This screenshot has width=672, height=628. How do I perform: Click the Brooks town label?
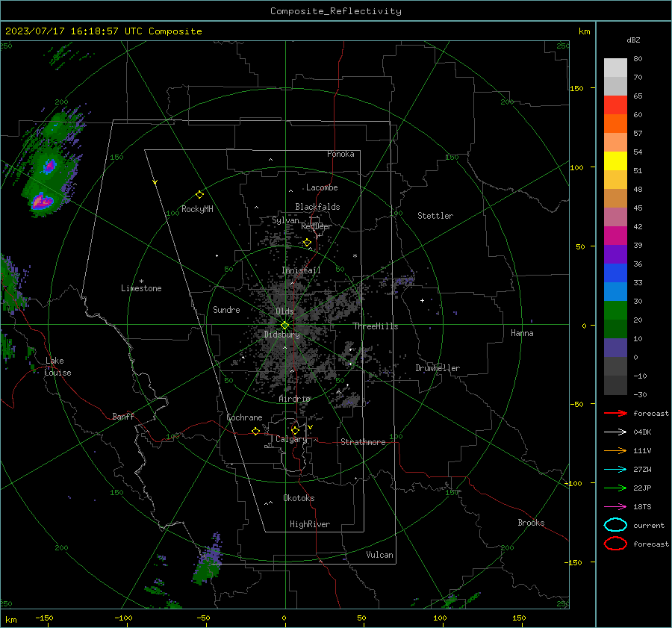[531, 523]
